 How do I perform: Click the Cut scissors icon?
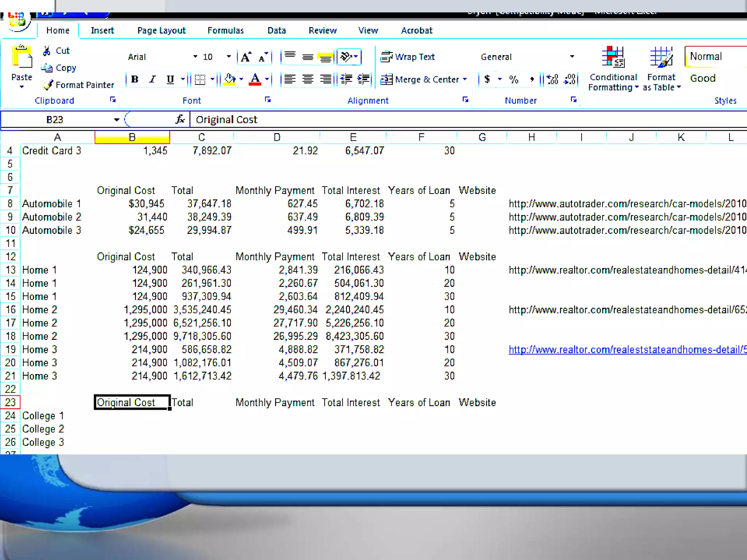(47, 51)
